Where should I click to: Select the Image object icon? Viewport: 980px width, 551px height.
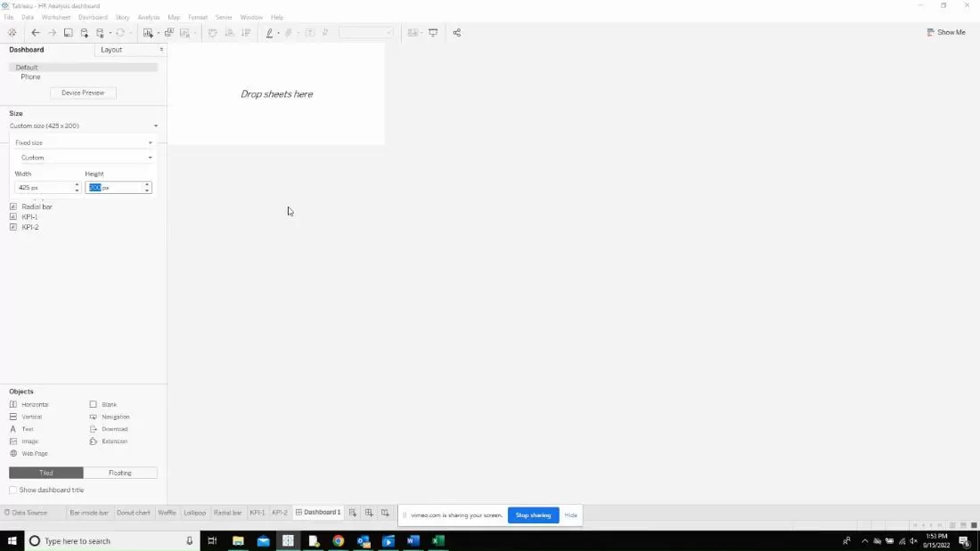pyautogui.click(x=13, y=441)
